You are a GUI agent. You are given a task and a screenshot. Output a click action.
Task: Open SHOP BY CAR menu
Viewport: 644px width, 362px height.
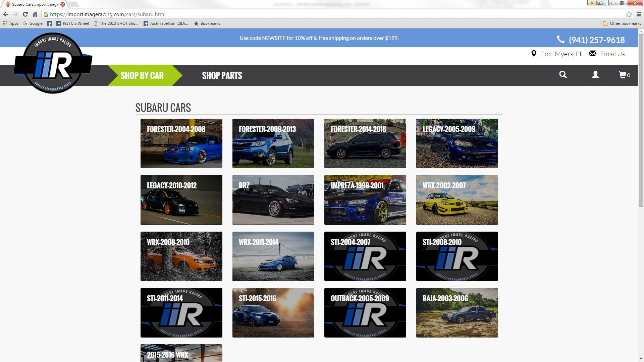tap(142, 75)
